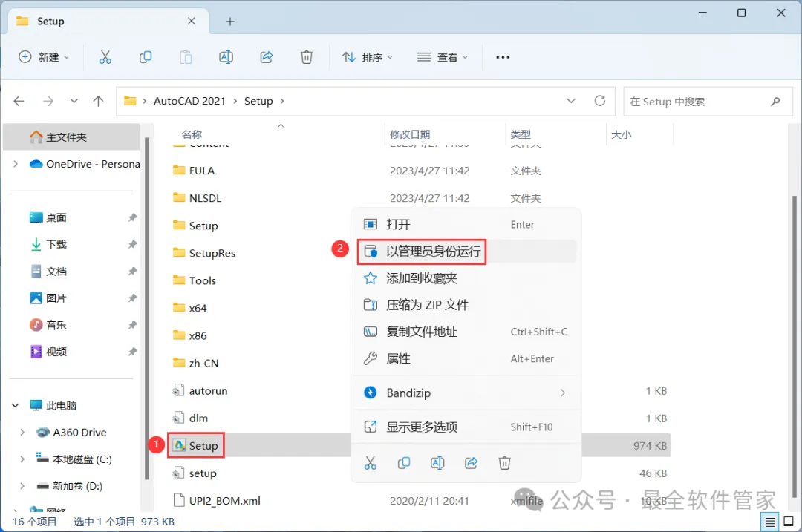Sort by the 名称 column header
Viewport: 802px width, 532px height.
point(192,134)
